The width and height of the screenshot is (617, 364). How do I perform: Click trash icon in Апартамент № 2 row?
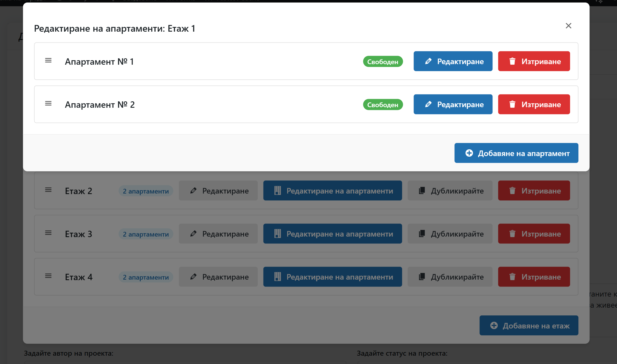click(x=512, y=104)
